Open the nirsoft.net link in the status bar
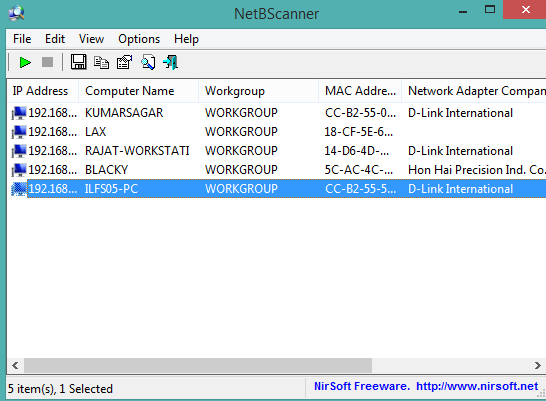 click(x=477, y=386)
